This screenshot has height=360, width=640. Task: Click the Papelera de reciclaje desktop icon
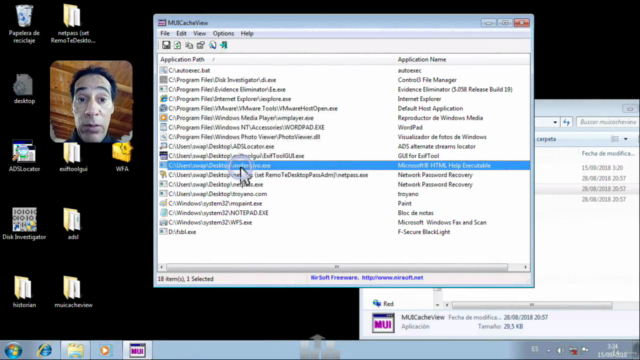[x=24, y=24]
